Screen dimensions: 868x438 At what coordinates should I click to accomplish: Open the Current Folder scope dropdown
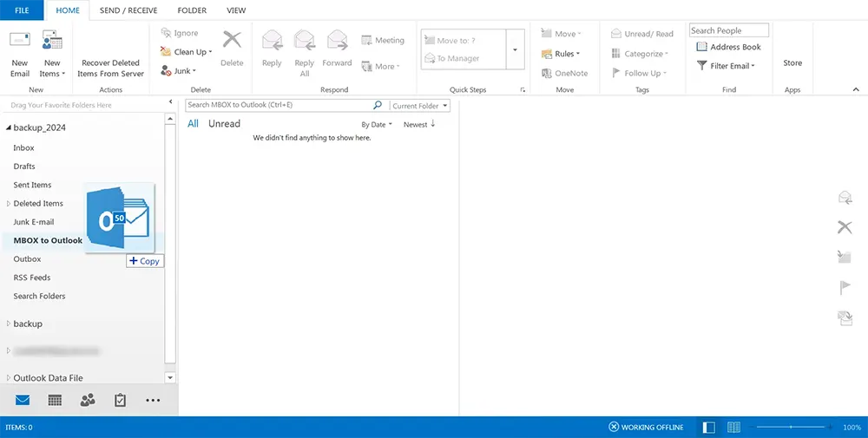click(420, 106)
